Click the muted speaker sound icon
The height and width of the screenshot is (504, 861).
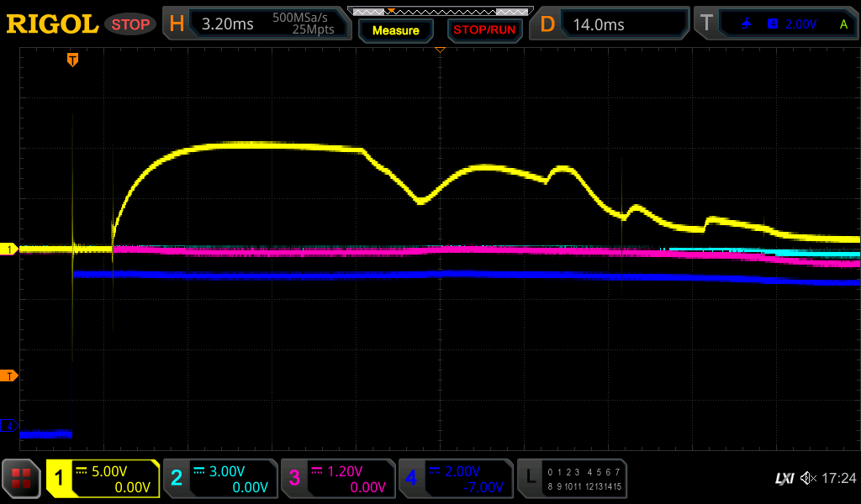pyautogui.click(x=808, y=479)
